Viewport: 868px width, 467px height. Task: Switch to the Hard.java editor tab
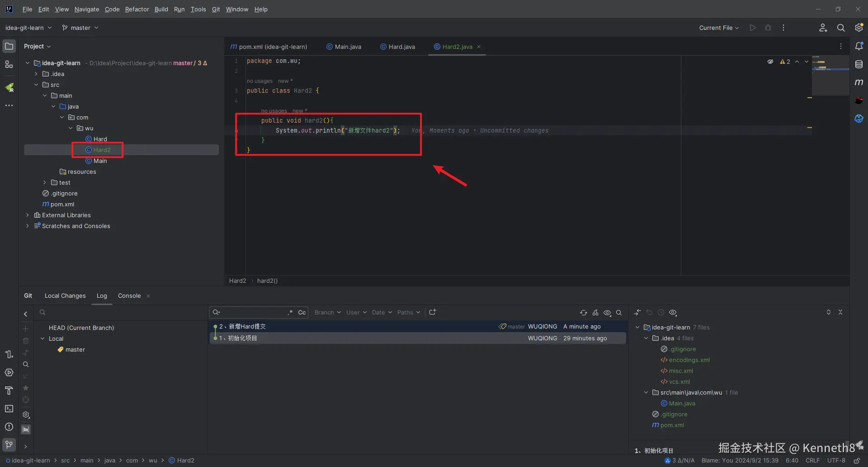(397, 47)
